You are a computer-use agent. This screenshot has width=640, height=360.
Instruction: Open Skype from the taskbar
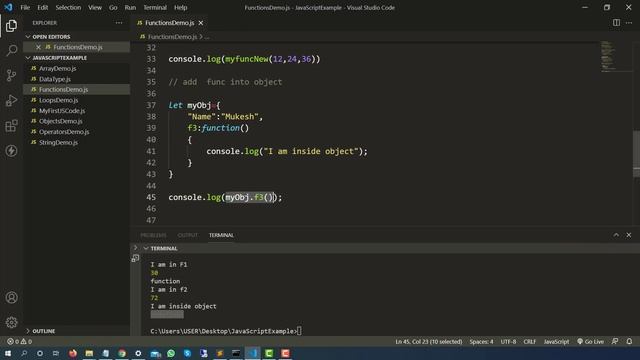coord(187,353)
